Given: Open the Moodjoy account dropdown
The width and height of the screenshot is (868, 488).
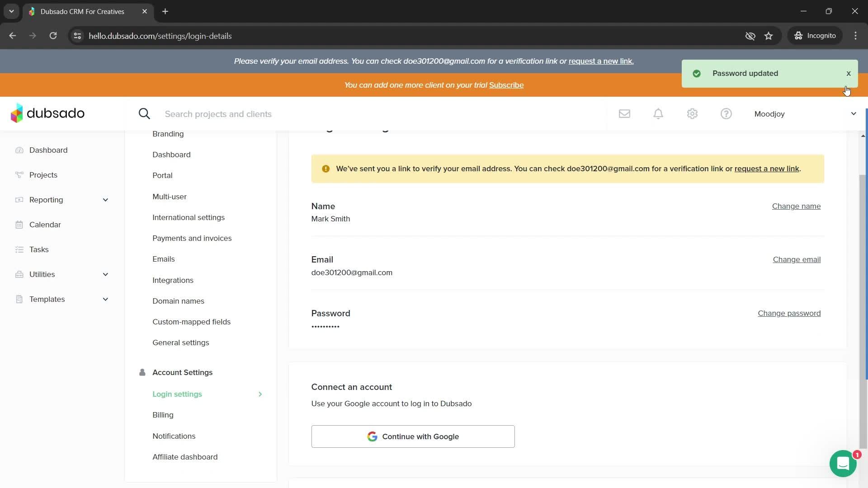Looking at the screenshot, I should point(805,114).
